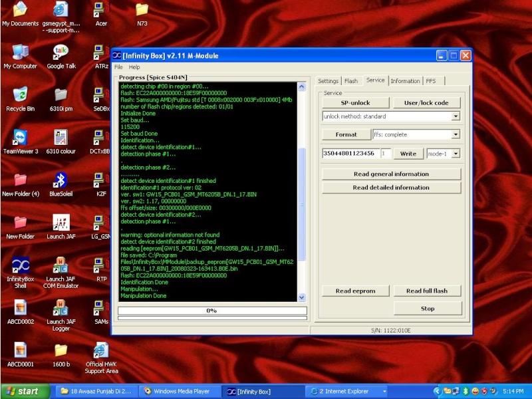Click the User/lock code button
532x399 pixels.
click(426, 103)
